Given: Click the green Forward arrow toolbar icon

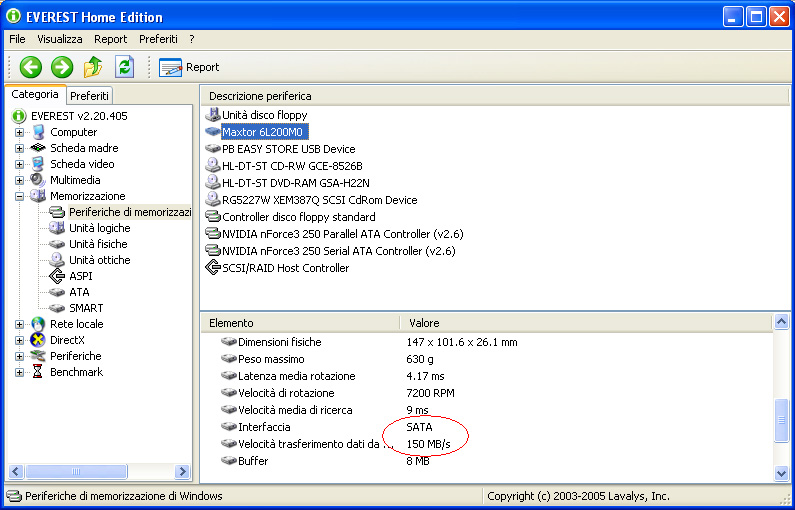Looking at the screenshot, I should pyautogui.click(x=62, y=67).
